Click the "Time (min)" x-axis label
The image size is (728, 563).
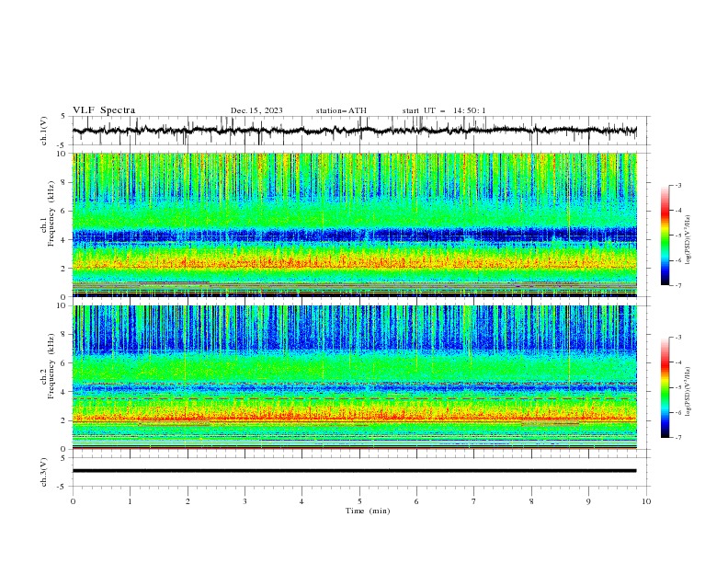click(368, 511)
